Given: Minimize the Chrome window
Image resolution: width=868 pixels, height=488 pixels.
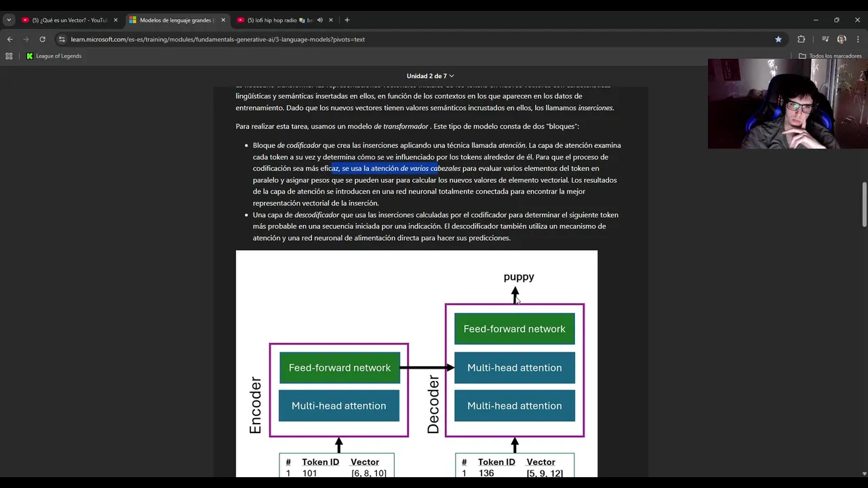Looking at the screenshot, I should point(816,20).
